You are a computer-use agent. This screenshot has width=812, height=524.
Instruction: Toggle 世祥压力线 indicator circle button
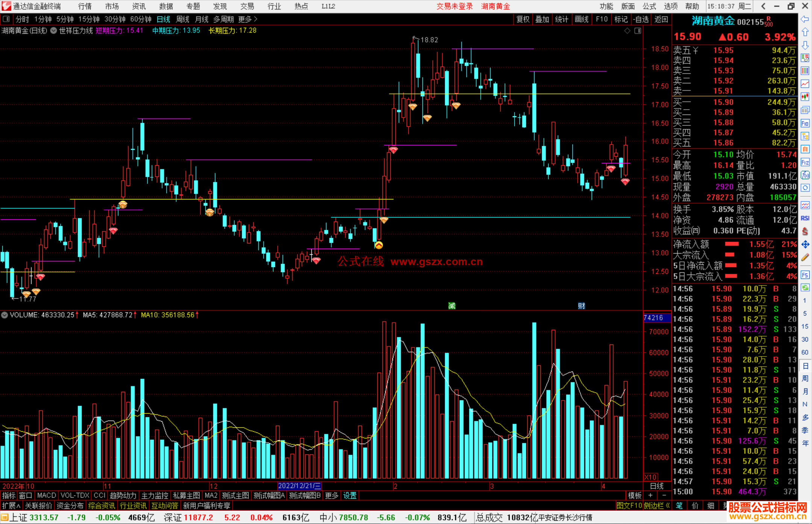pos(54,31)
